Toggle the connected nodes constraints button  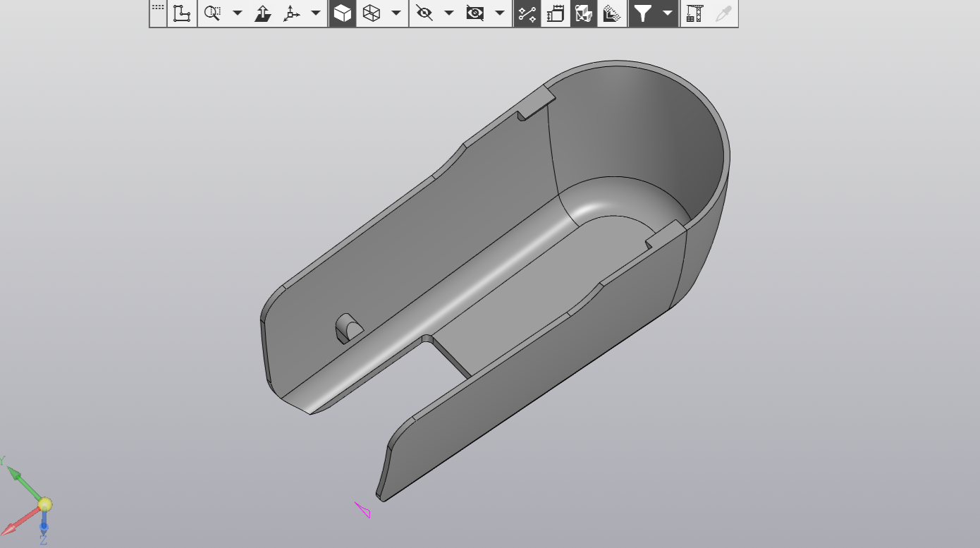point(527,13)
